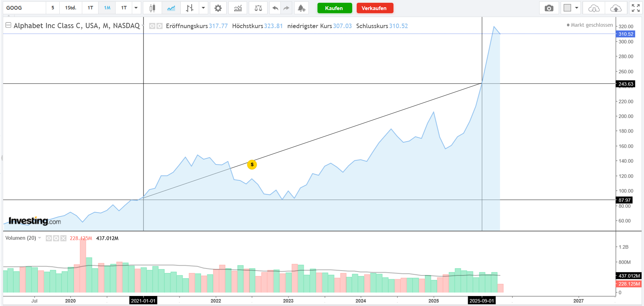Viewport: 644px width, 306px height.
Task: Expand the time interval dropdown arrow
Action: pyautogui.click(x=136, y=8)
